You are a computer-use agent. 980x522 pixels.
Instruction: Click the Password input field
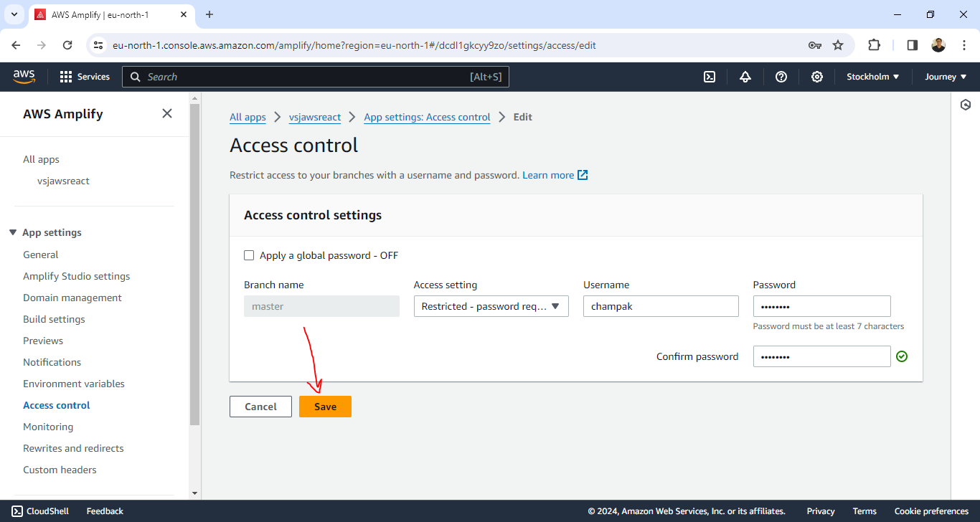[x=822, y=306]
